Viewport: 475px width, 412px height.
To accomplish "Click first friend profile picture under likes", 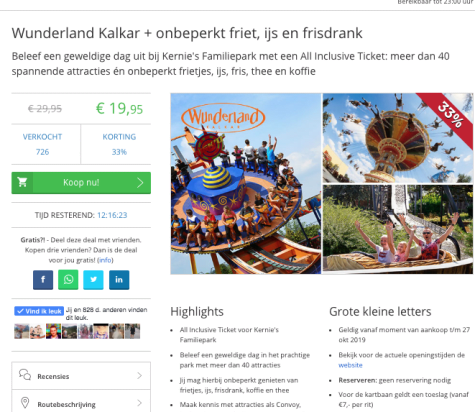I will coord(22,331).
